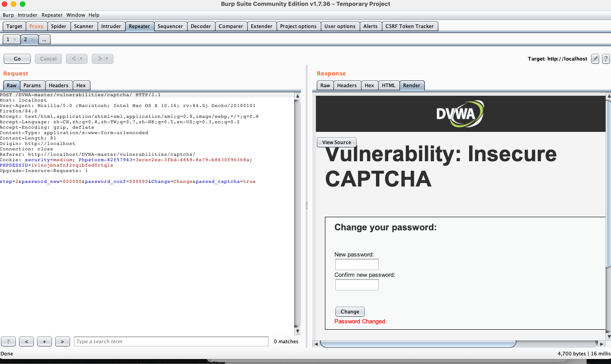The height and width of the screenshot is (364, 611).
Task: Close Repeater tab 1 with its x
Action: pyautogui.click(x=14, y=40)
